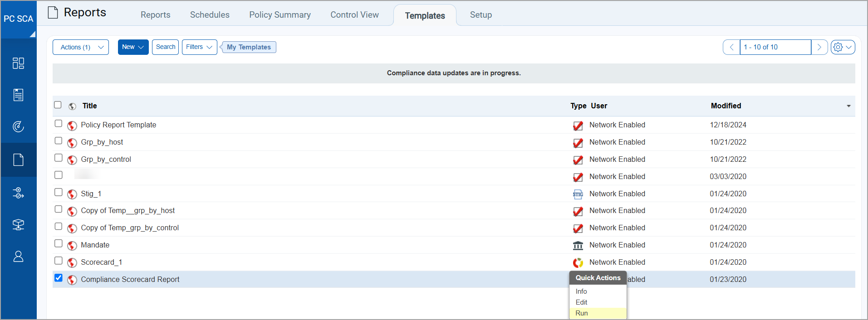
Task: Open the Policies list icon in the sidebar
Action: point(18,95)
